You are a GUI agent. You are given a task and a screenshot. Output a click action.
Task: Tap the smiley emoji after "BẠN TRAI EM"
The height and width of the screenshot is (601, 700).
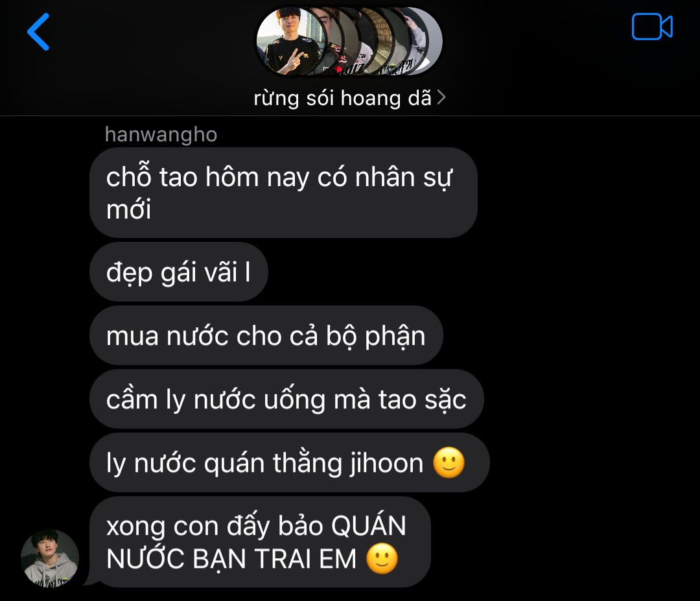point(382,559)
